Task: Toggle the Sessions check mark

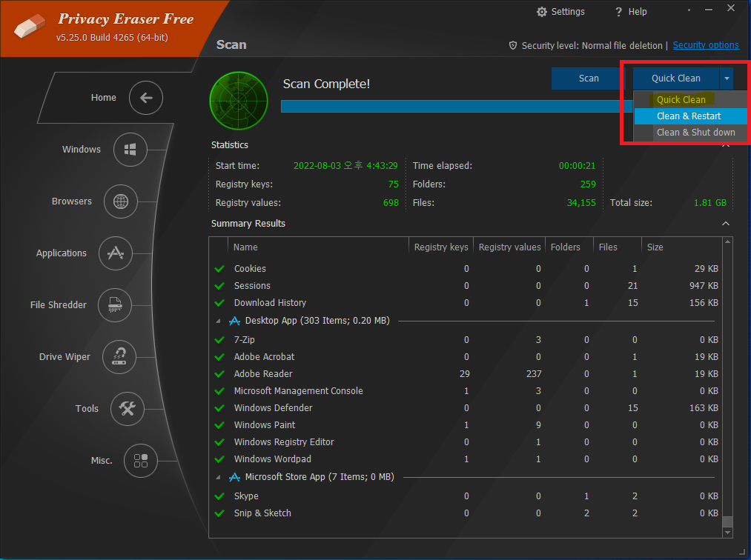Action: (220, 286)
